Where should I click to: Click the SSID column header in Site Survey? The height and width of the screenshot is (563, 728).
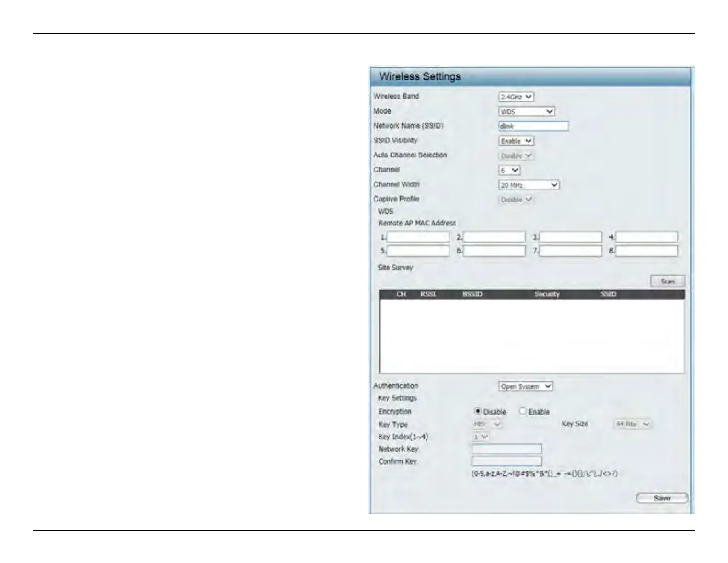pyautogui.click(x=608, y=294)
